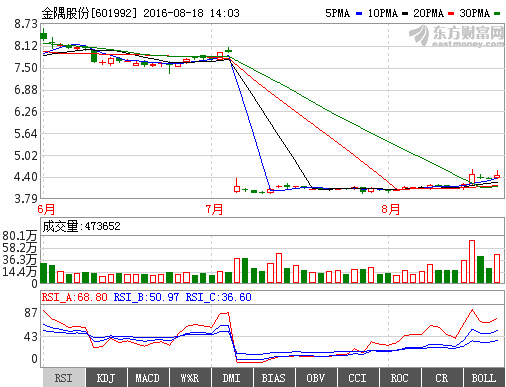Click the 成交量:473652 volume label
The height and width of the screenshot is (387, 506).
[81, 226]
